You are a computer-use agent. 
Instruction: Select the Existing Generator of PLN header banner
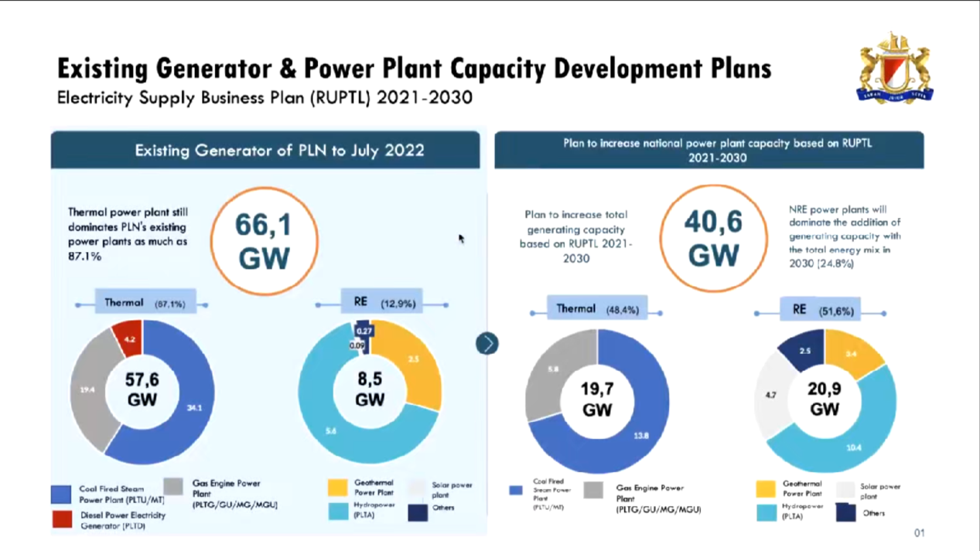[x=265, y=150]
